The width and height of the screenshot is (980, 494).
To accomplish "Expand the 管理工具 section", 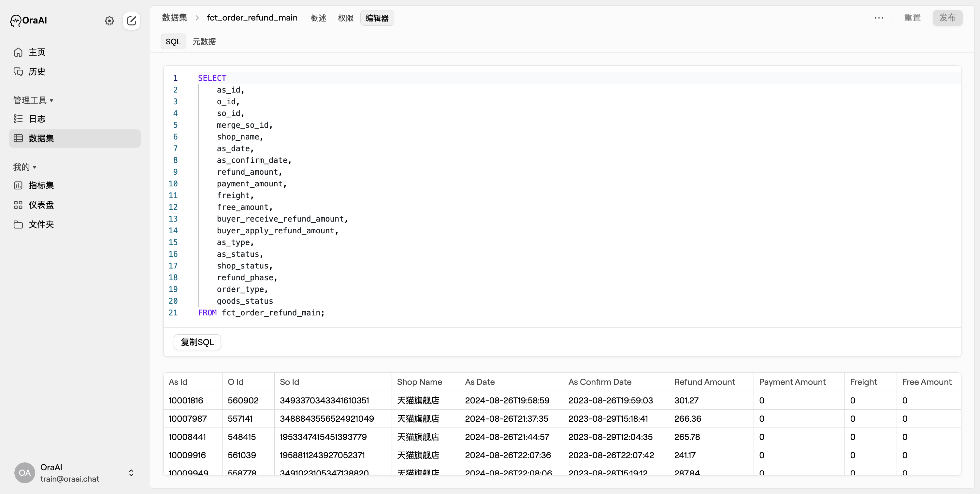I will click(33, 100).
